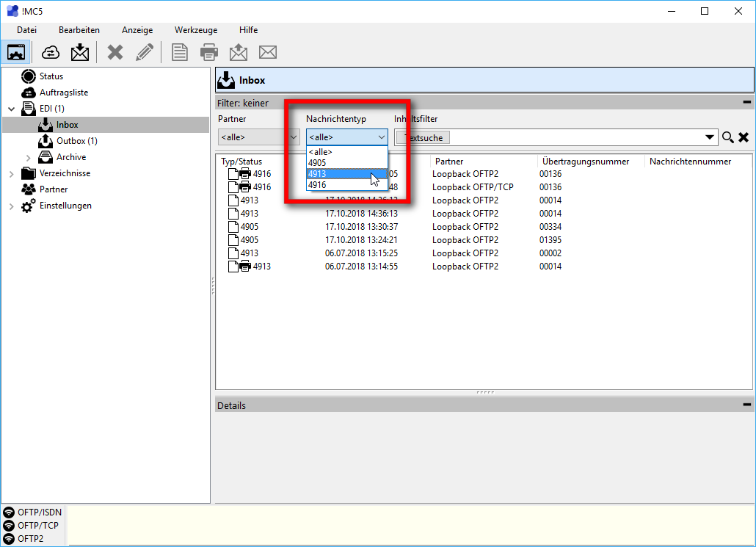
Task: Collapse the Filter panel with minus button
Action: point(747,104)
